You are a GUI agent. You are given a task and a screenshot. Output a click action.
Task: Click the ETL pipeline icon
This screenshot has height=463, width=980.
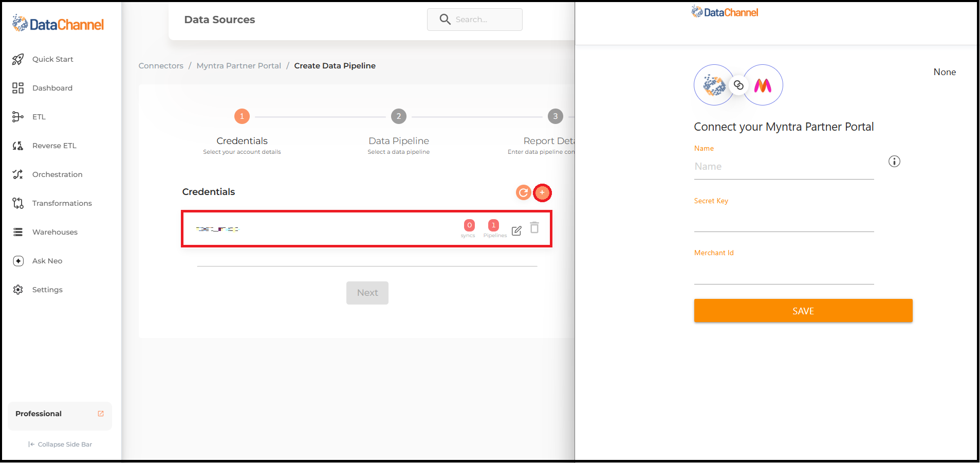[x=18, y=117]
